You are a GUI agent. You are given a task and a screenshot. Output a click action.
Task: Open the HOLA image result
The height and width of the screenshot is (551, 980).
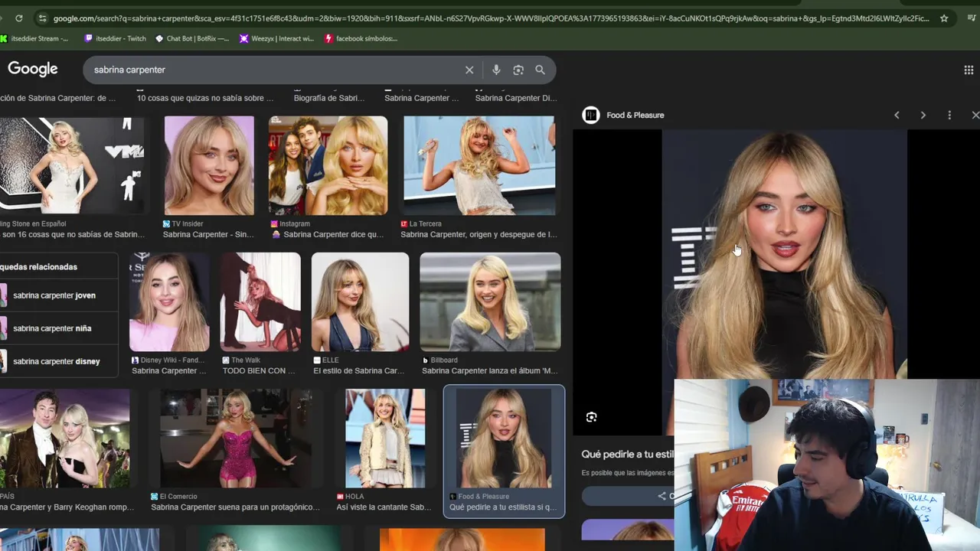(385, 438)
